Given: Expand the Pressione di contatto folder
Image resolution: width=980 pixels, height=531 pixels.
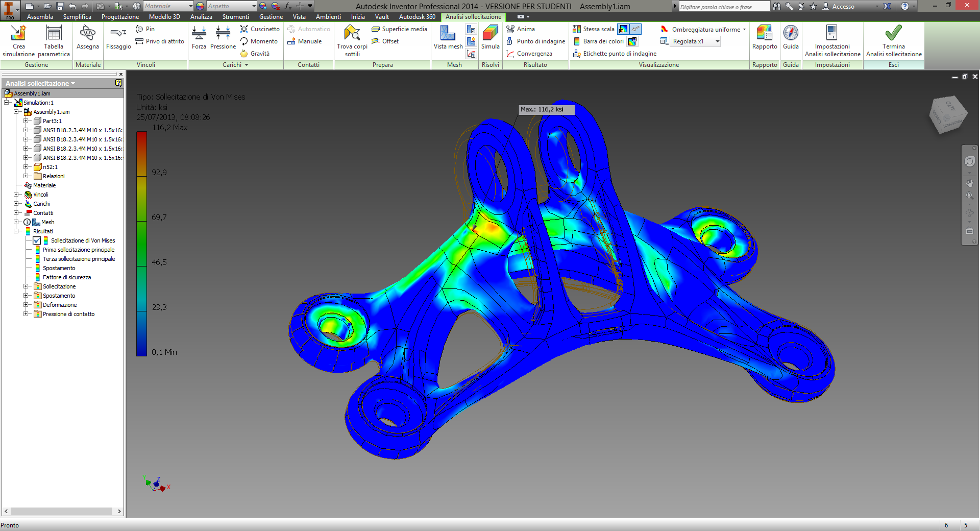Looking at the screenshot, I should [x=26, y=314].
